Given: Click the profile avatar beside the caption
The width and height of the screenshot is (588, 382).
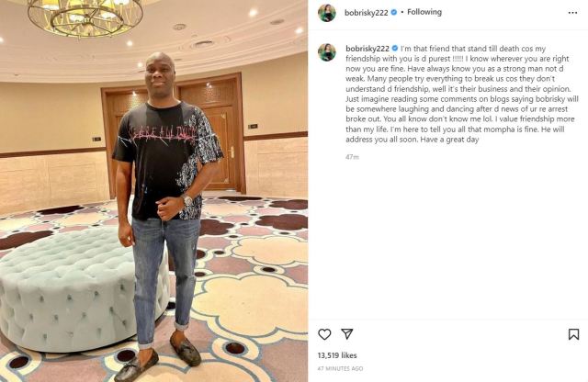Looking at the screenshot, I should pyautogui.click(x=327, y=52).
